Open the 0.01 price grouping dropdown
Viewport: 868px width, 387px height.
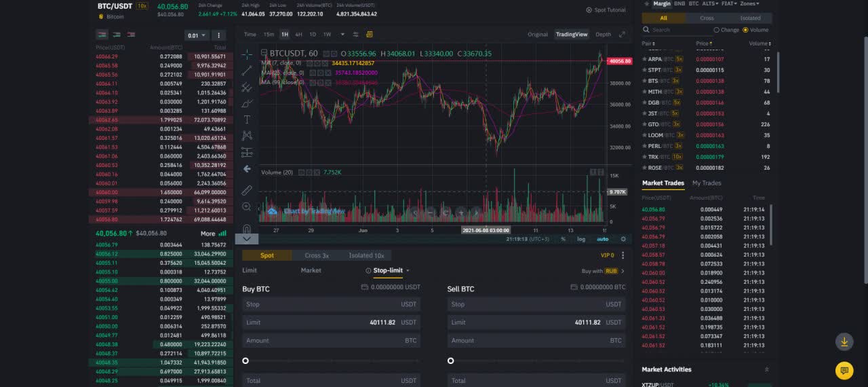197,35
